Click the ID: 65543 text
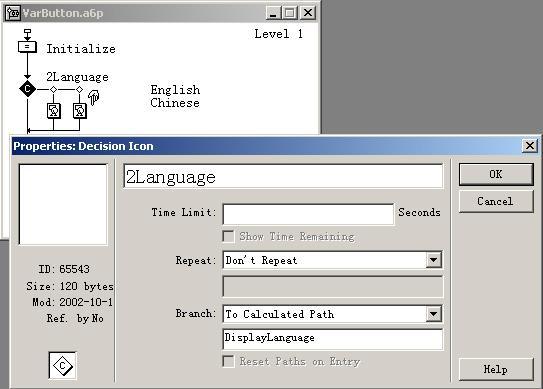543x389 pixels. (64, 269)
